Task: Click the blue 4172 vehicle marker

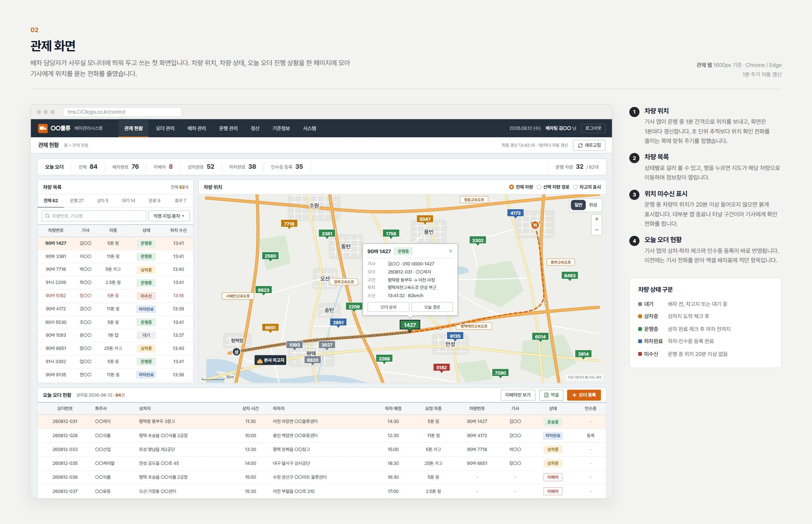Action: tap(515, 213)
